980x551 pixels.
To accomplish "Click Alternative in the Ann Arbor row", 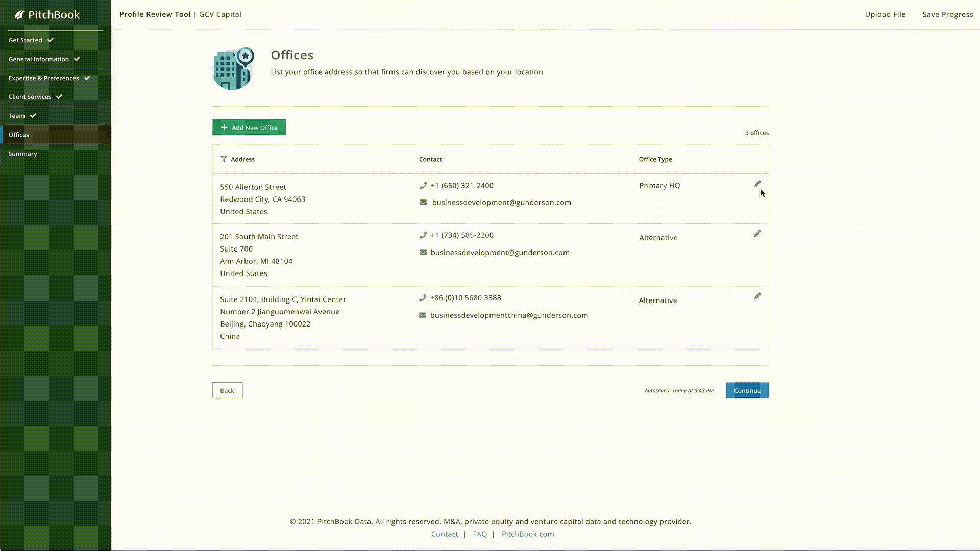I will 658,238.
